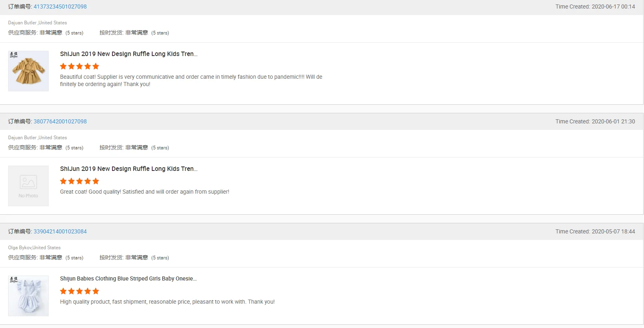Open second ShiJun 2019 Ruffle Long Kids Trench title
This screenshot has width=644, height=328.
tap(129, 169)
